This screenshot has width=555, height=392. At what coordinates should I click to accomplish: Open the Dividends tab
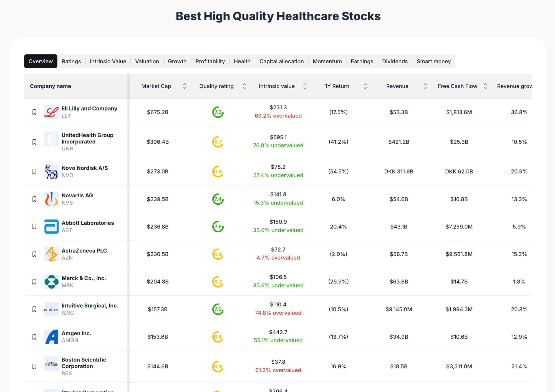[395, 61]
